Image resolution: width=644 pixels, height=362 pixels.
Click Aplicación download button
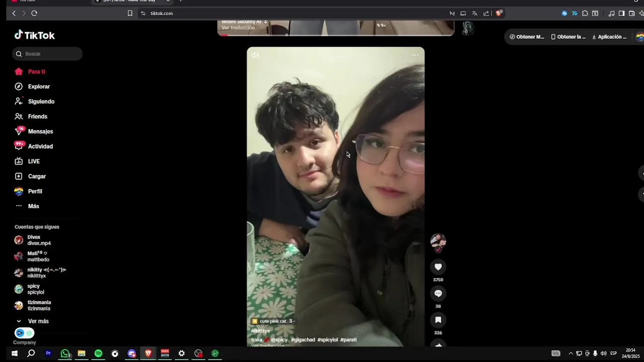click(x=609, y=37)
